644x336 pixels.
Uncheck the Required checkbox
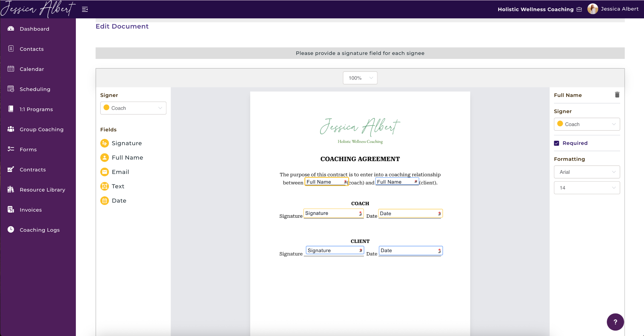pyautogui.click(x=557, y=143)
